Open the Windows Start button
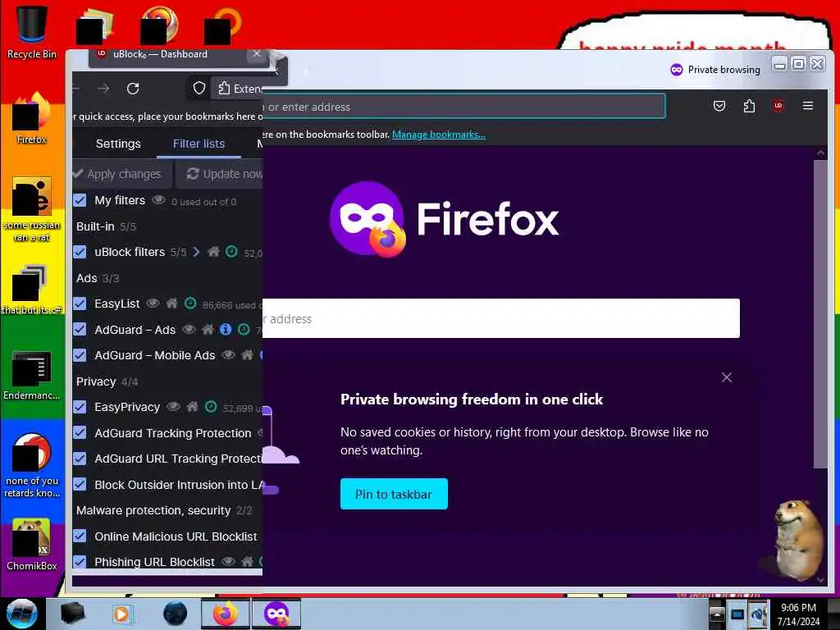This screenshot has width=840, height=630. tap(22, 614)
